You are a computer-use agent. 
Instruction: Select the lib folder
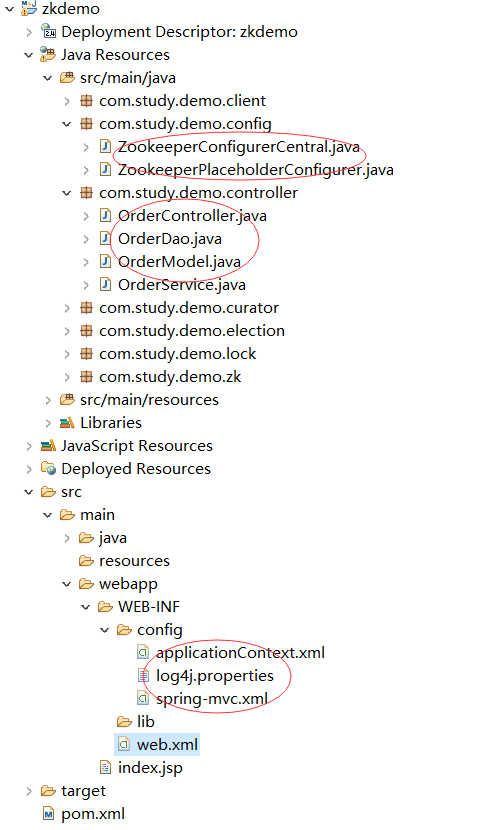(146, 721)
